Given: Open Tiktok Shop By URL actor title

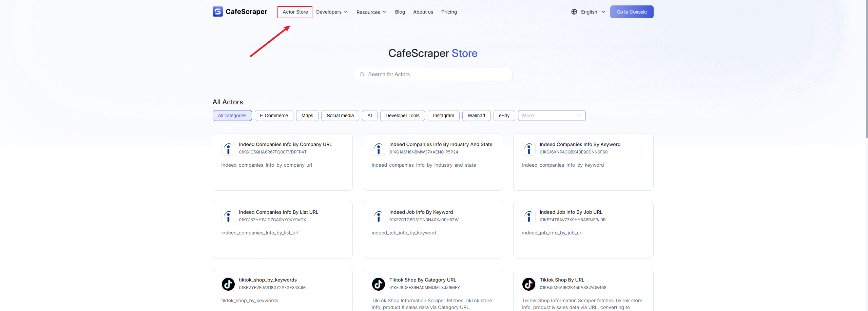Looking at the screenshot, I should (562, 280).
